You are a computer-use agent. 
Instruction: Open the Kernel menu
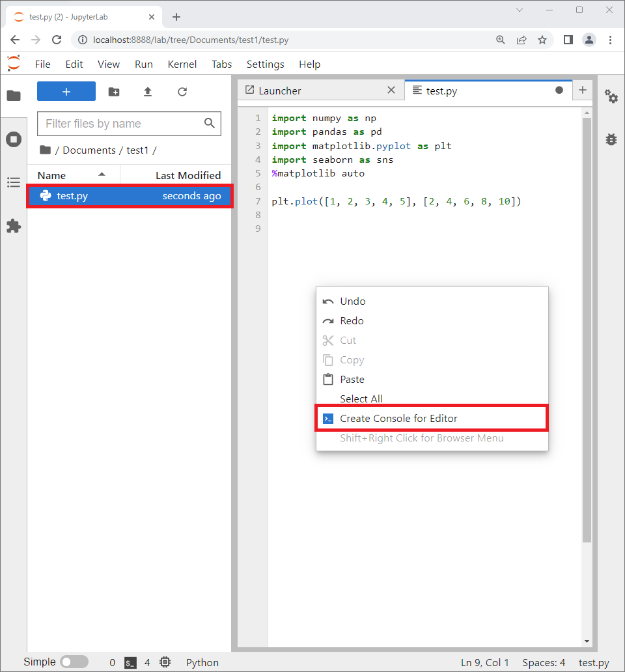tap(182, 64)
